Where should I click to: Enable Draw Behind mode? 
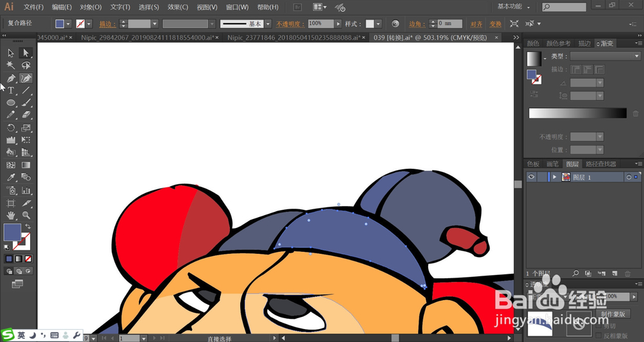click(19, 271)
